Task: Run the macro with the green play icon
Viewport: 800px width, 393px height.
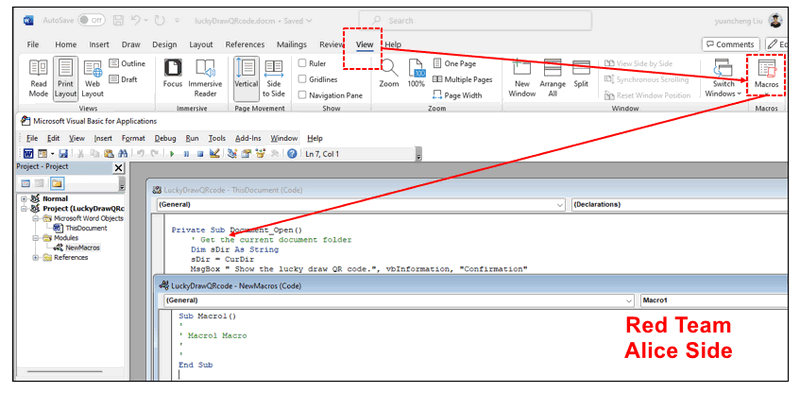Action: pos(172,154)
